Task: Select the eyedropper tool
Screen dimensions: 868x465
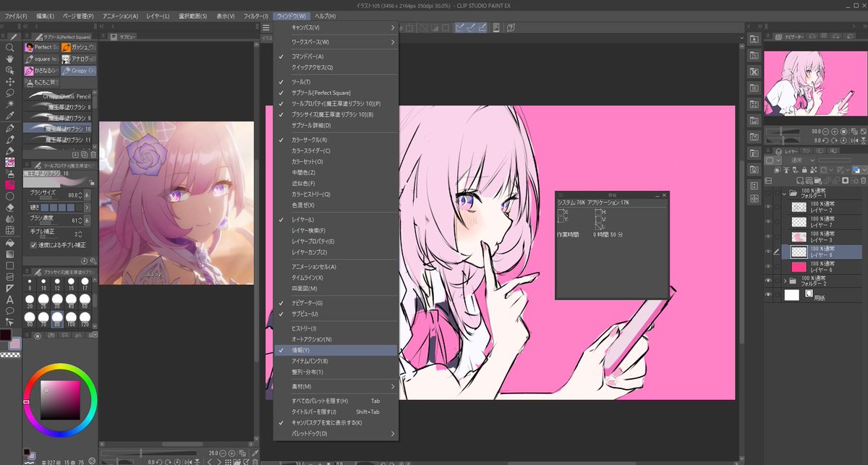Action: (x=10, y=116)
